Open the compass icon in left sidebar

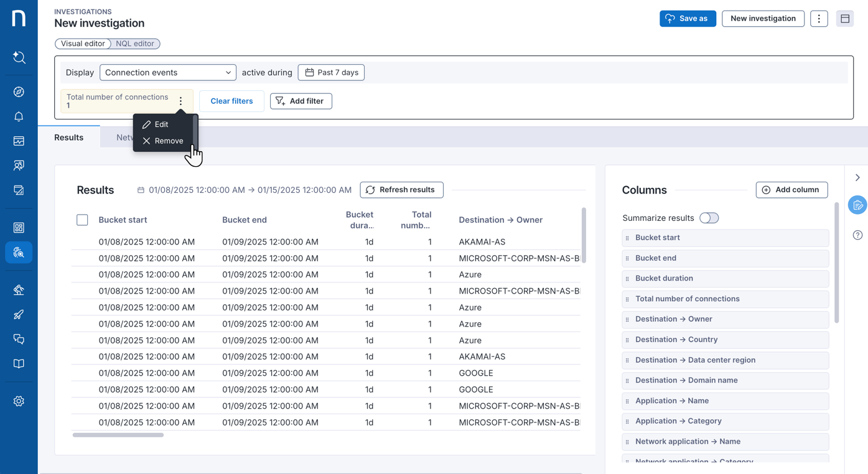[19, 92]
